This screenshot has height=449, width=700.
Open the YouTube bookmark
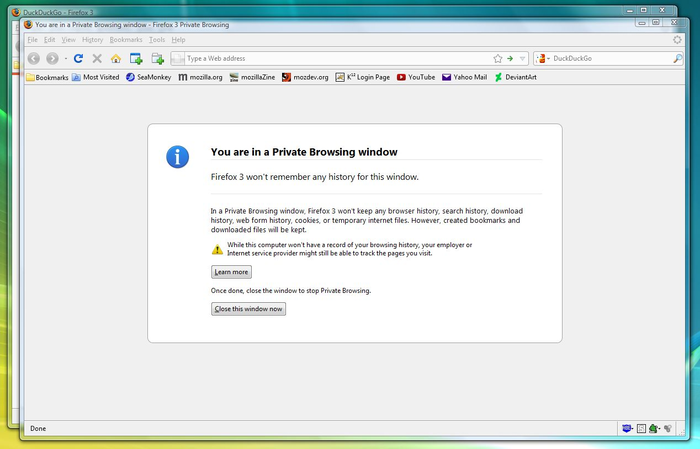click(416, 77)
